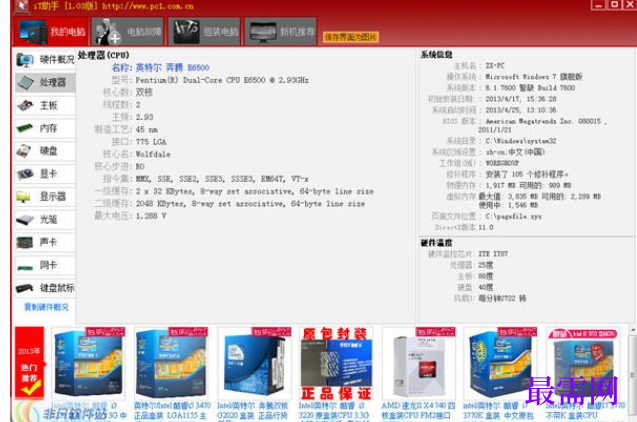This screenshot has width=637, height=422.
Task: Open the 原包封装 正品保证 product thumbnail
Action: (x=336, y=364)
